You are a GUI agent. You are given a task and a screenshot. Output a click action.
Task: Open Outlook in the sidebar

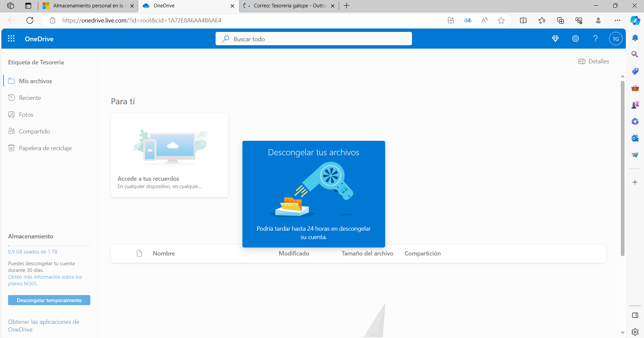point(635,138)
